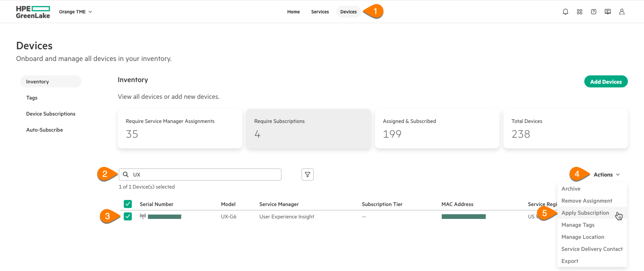The height and width of the screenshot is (271, 644).
Task: Select Manage Location action
Action: tap(592, 237)
